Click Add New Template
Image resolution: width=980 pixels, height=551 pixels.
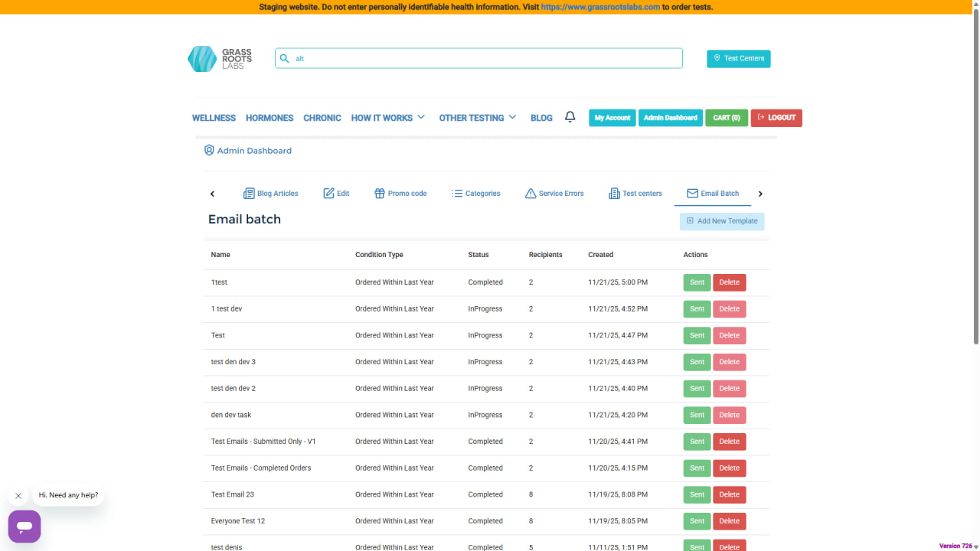pos(722,221)
